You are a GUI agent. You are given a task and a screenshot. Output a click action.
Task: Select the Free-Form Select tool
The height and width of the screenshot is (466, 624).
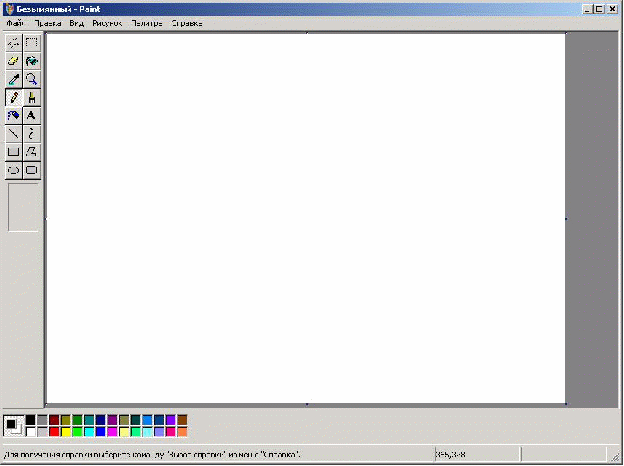(14, 43)
